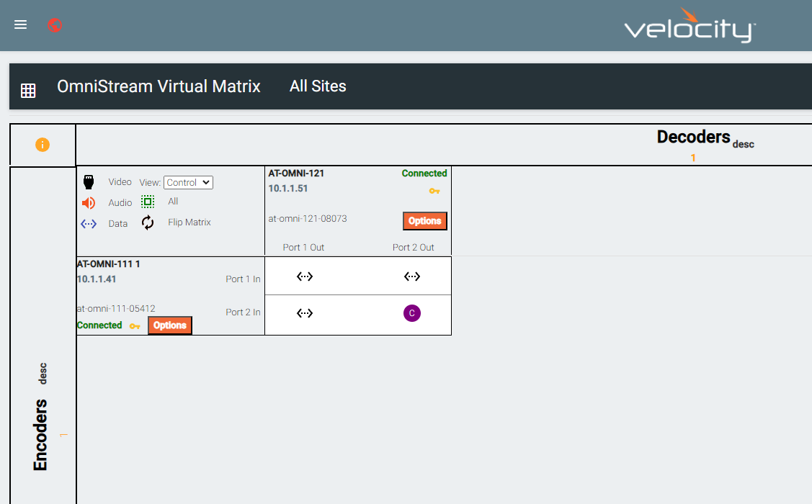Screen dimensions: 812x504
Task: Click the Port 1 In row label
Action: coord(243,279)
